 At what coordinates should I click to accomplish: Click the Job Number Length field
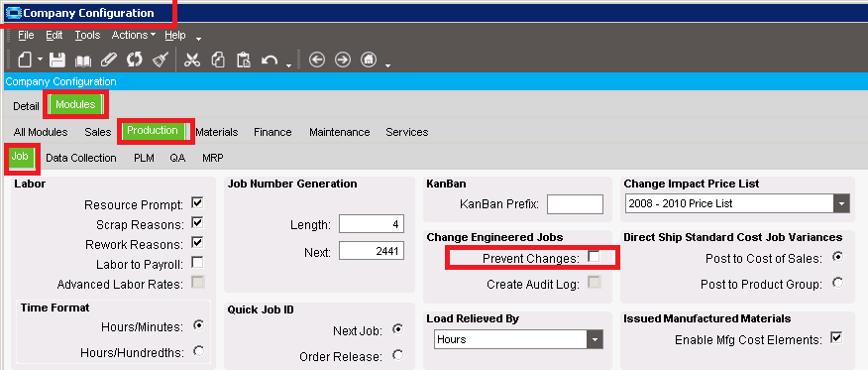point(372,224)
